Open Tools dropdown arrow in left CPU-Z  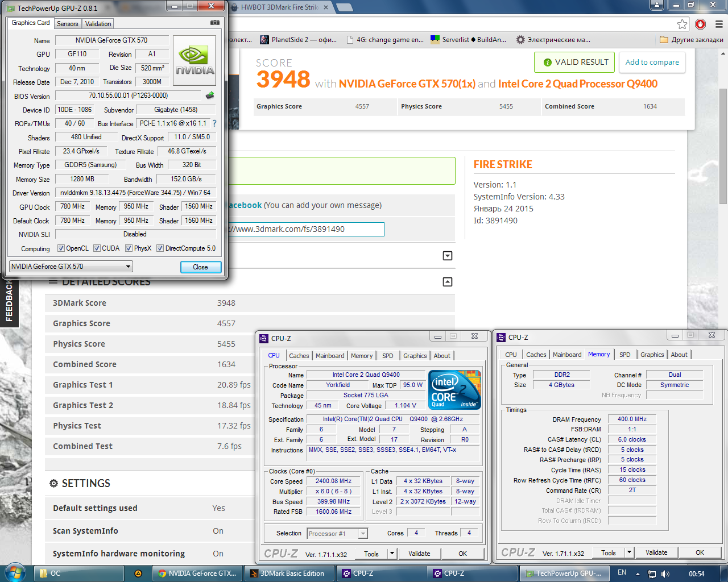point(392,554)
